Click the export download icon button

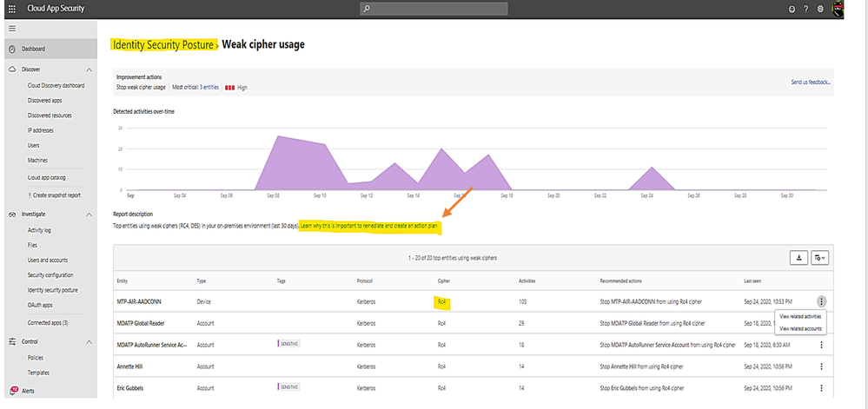coord(798,257)
